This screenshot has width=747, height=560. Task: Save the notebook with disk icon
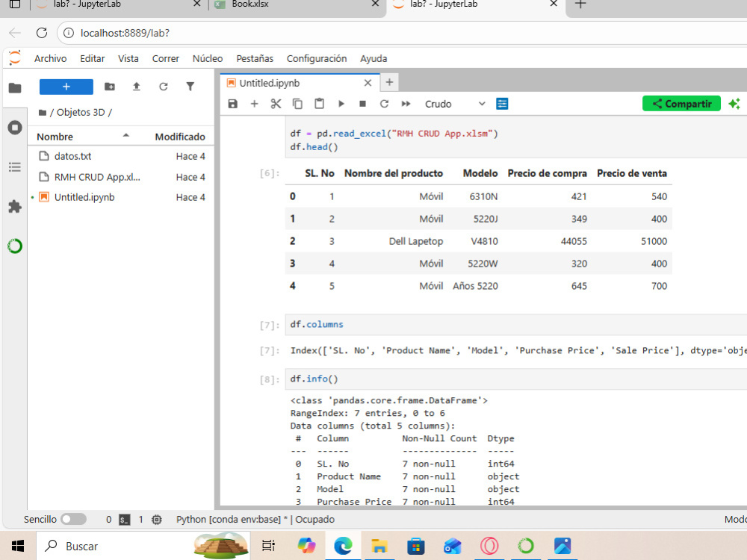pyautogui.click(x=232, y=104)
